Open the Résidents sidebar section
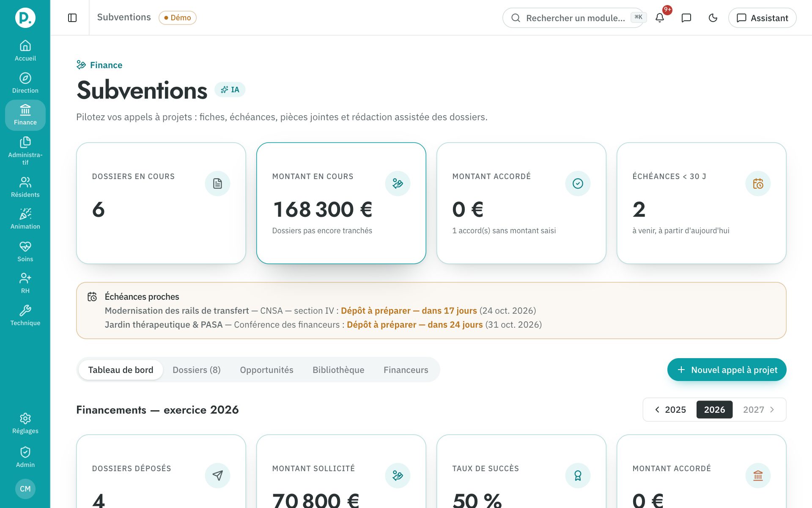 [x=25, y=187]
